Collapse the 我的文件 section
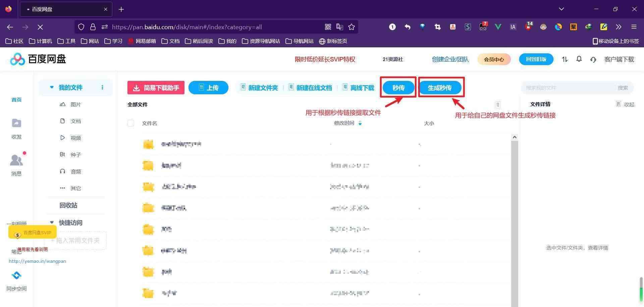The height and width of the screenshot is (307, 644). [52, 87]
